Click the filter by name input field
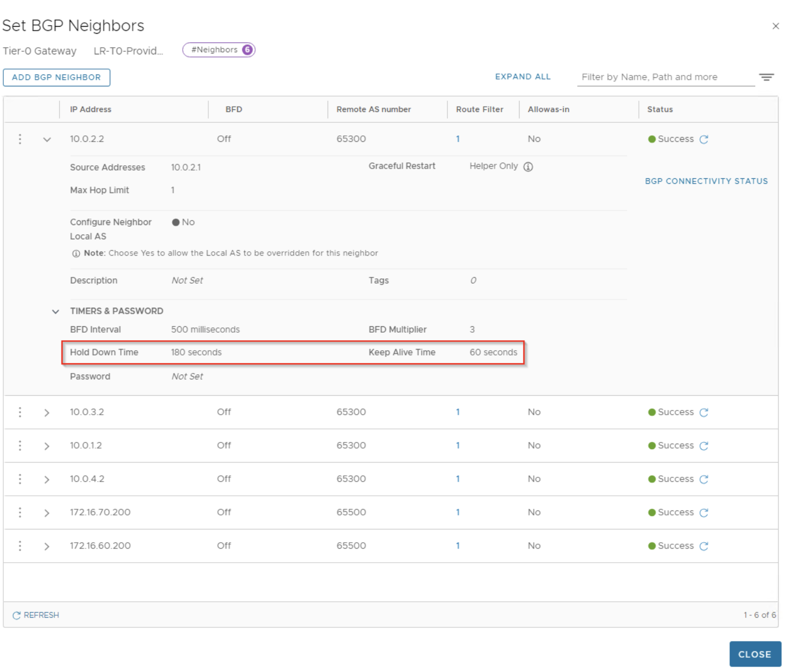The image size is (790, 672). (665, 77)
